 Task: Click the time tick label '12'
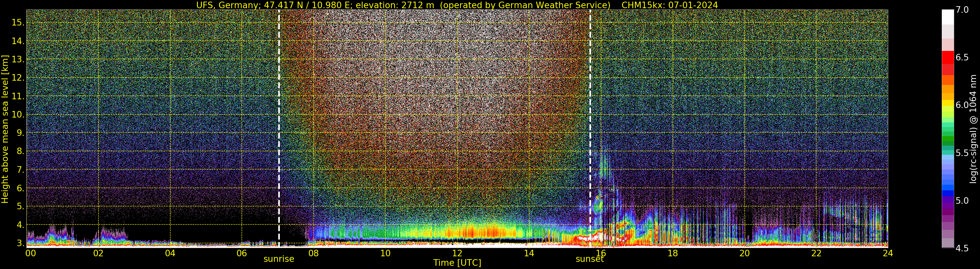click(457, 253)
